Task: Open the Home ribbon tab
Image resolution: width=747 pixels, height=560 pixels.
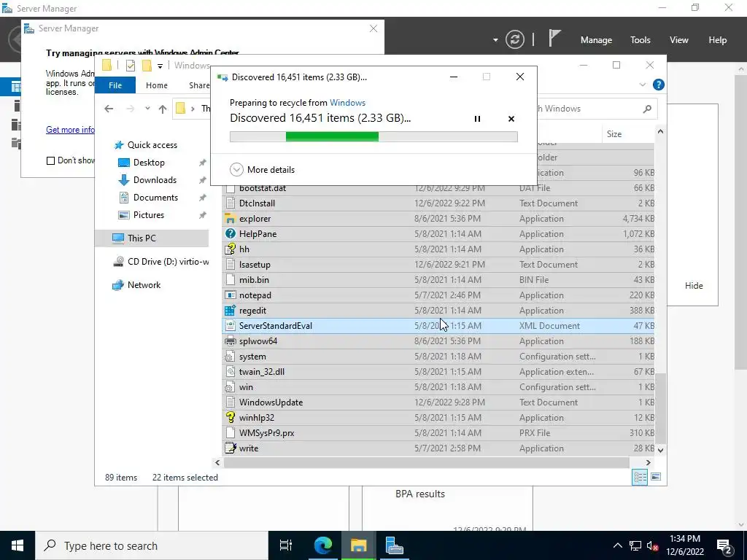Action: (x=157, y=85)
